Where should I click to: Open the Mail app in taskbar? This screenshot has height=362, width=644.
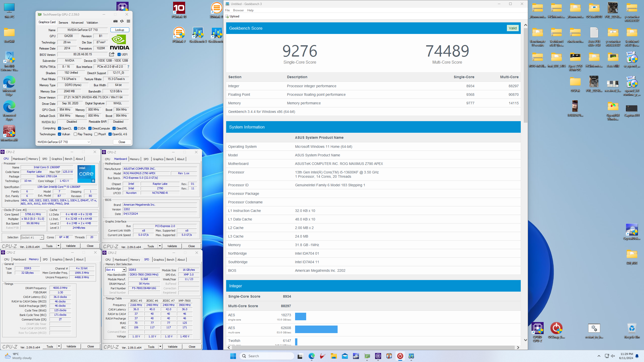point(345,356)
